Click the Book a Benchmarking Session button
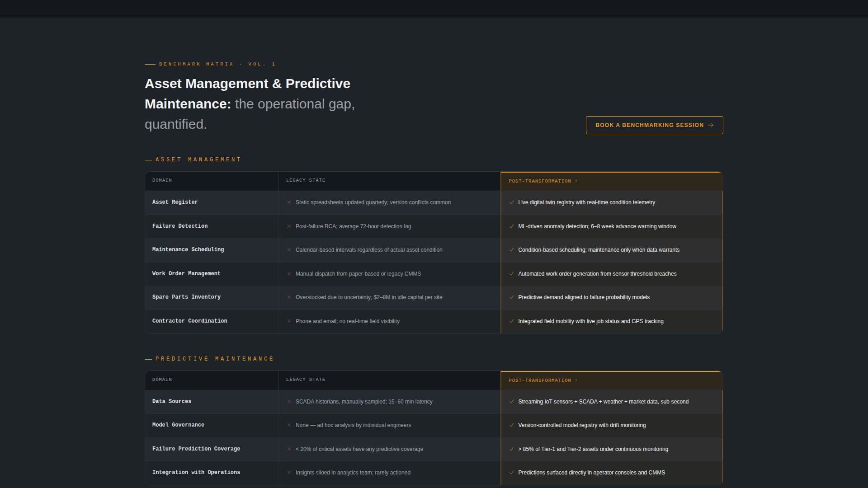868x488 pixels. [654, 125]
